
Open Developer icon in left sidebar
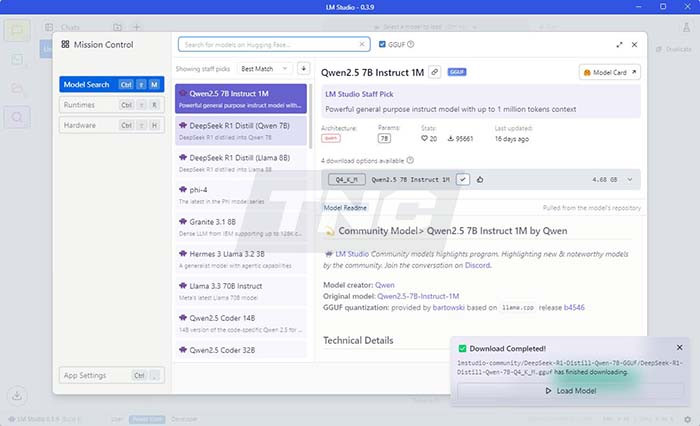(x=17, y=59)
